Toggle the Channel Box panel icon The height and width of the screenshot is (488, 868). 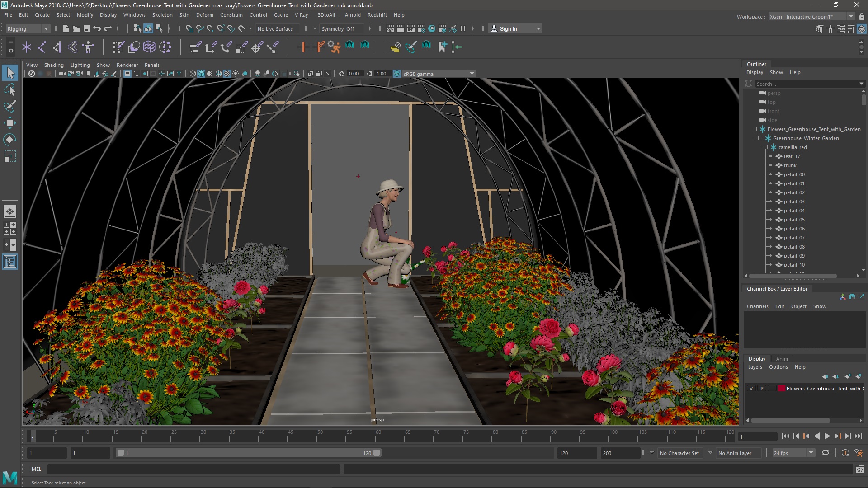862,29
